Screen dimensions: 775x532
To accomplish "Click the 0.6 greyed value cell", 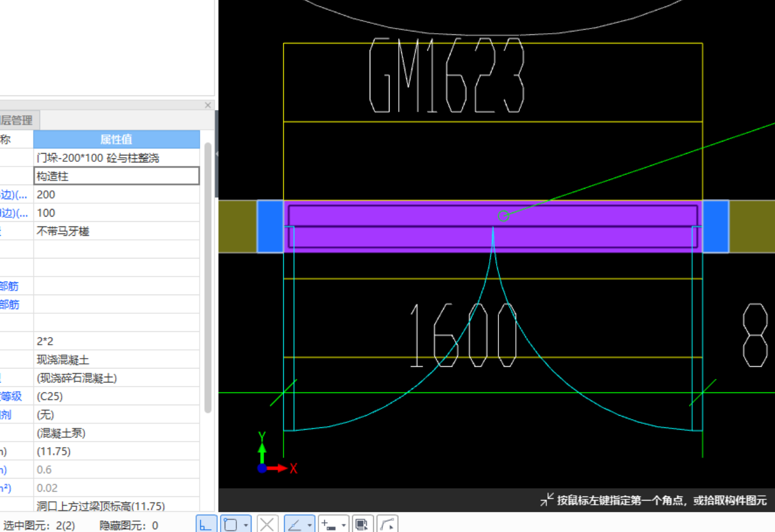I will click(x=116, y=470).
